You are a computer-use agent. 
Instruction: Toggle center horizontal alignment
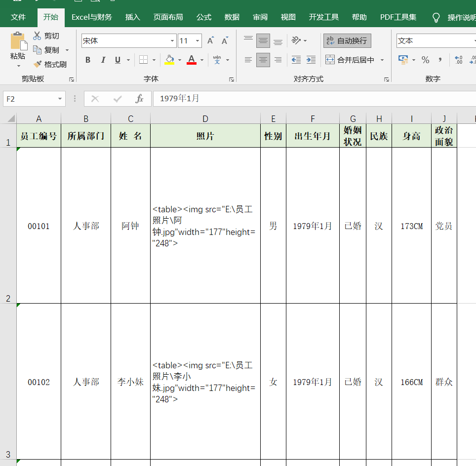(x=263, y=60)
